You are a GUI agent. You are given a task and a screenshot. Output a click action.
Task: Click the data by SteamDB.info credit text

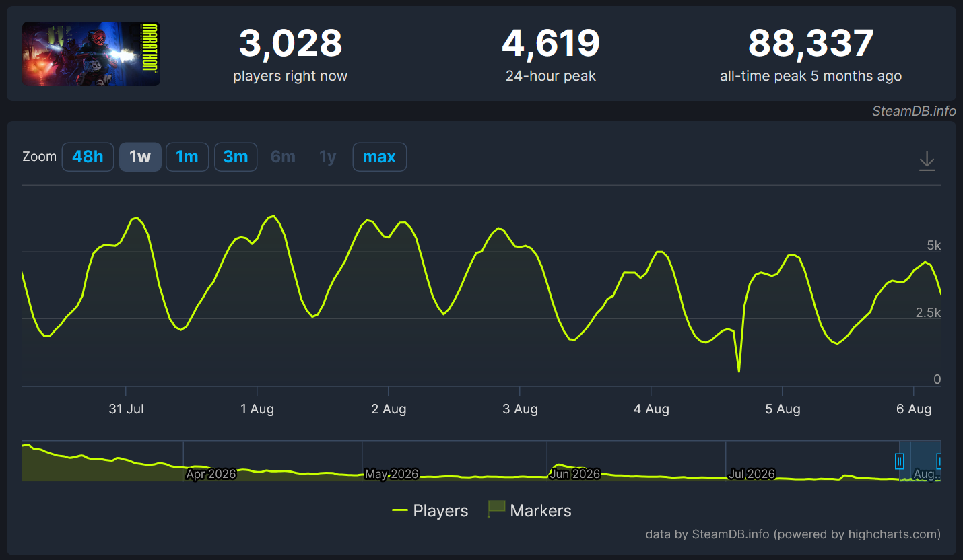point(793,534)
